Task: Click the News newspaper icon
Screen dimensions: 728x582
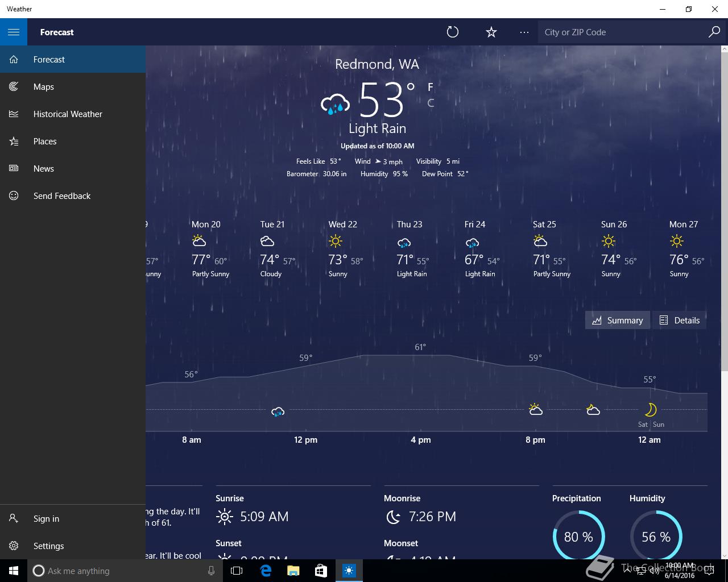Action: click(x=14, y=168)
